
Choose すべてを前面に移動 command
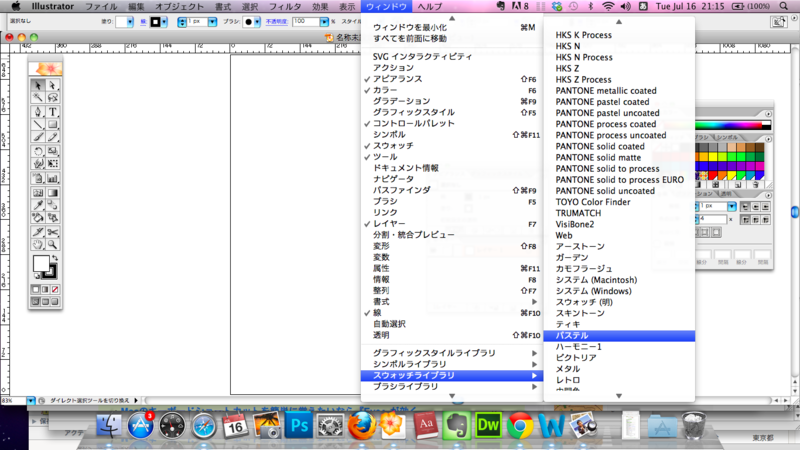pos(452,39)
